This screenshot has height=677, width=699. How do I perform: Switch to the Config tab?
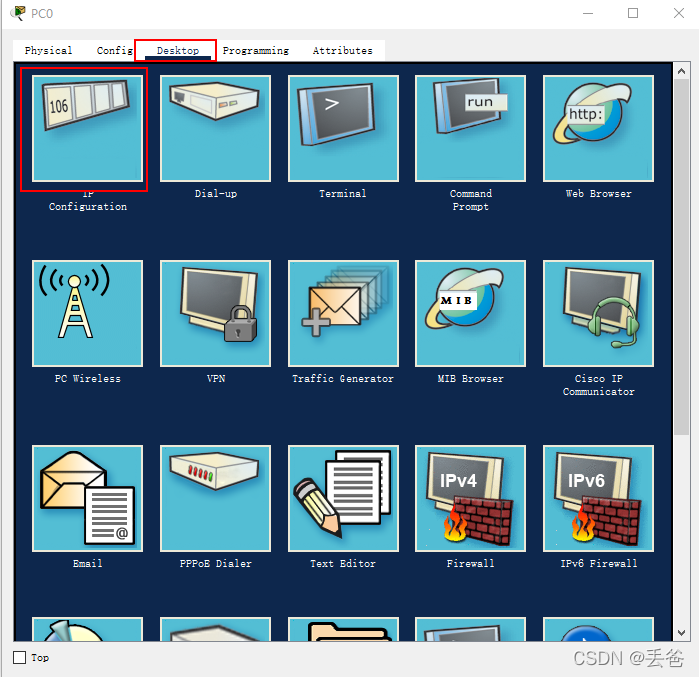tap(115, 50)
